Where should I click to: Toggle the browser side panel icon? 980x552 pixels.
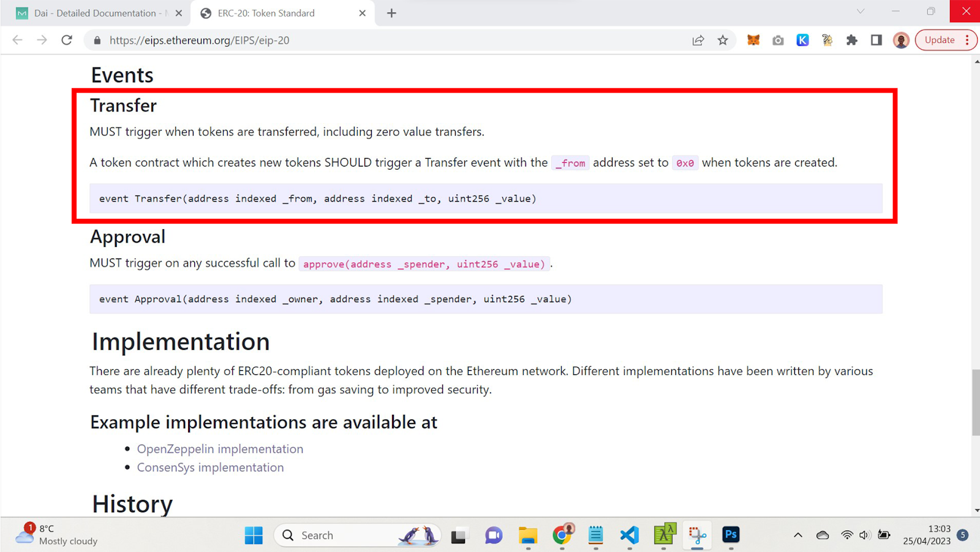[876, 40]
